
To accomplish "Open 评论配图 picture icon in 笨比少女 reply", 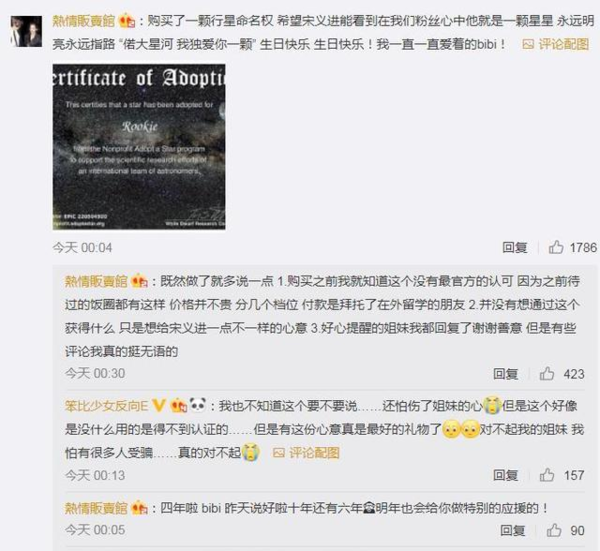I will point(279,453).
